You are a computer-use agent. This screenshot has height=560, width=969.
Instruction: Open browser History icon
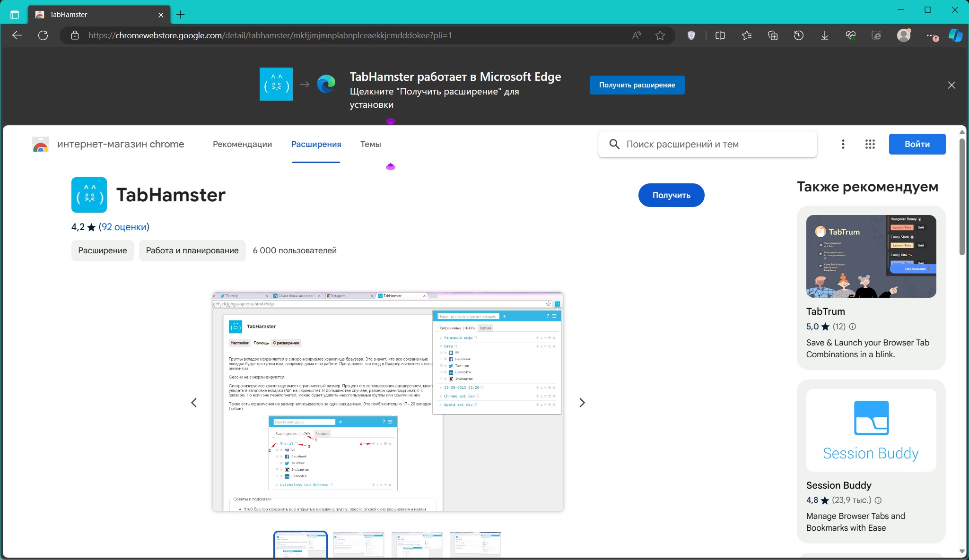(x=799, y=35)
